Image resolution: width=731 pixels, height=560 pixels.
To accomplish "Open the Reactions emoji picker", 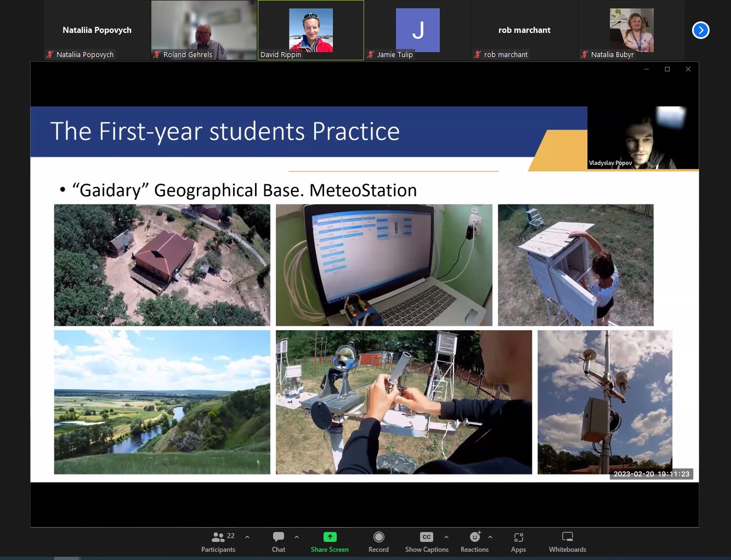I will point(475,537).
